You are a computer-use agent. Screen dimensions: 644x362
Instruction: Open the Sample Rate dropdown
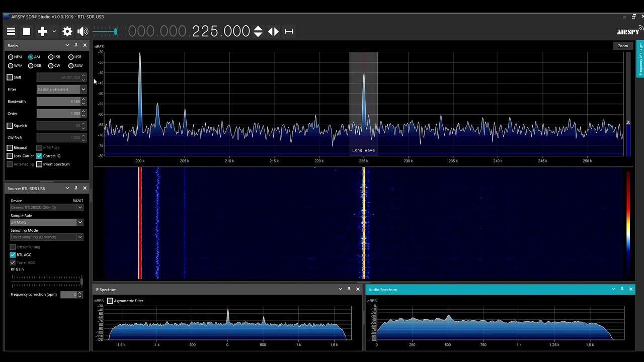46,222
